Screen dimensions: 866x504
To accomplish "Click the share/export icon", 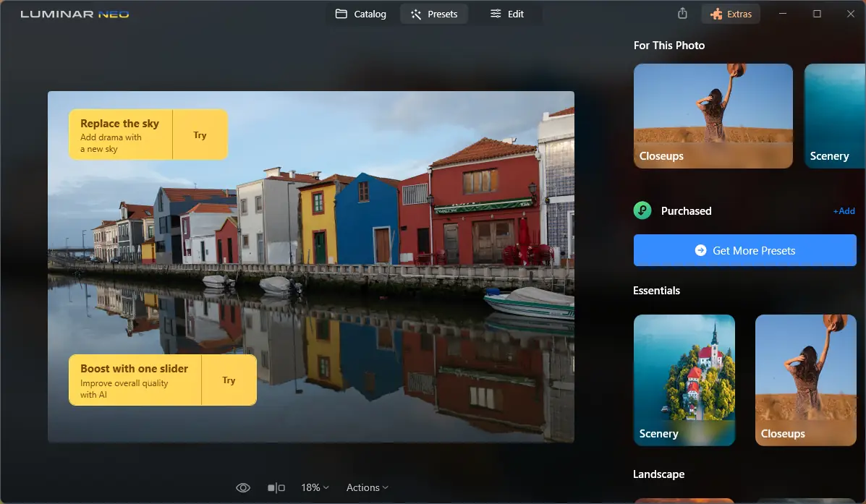I will tap(683, 14).
